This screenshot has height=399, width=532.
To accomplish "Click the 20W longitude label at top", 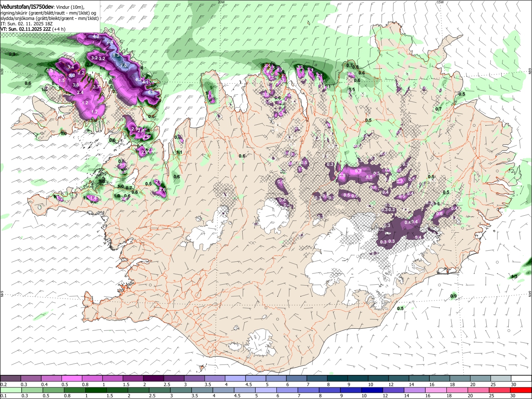I will [x=221, y=2].
